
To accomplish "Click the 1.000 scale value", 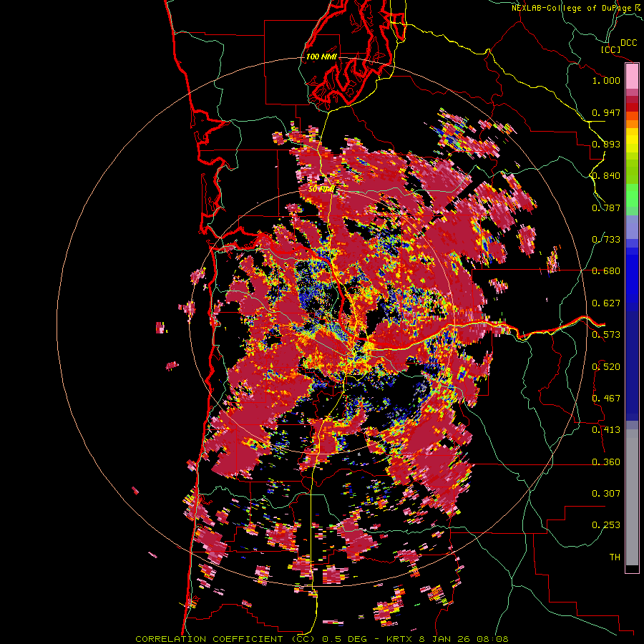I will coord(606,80).
